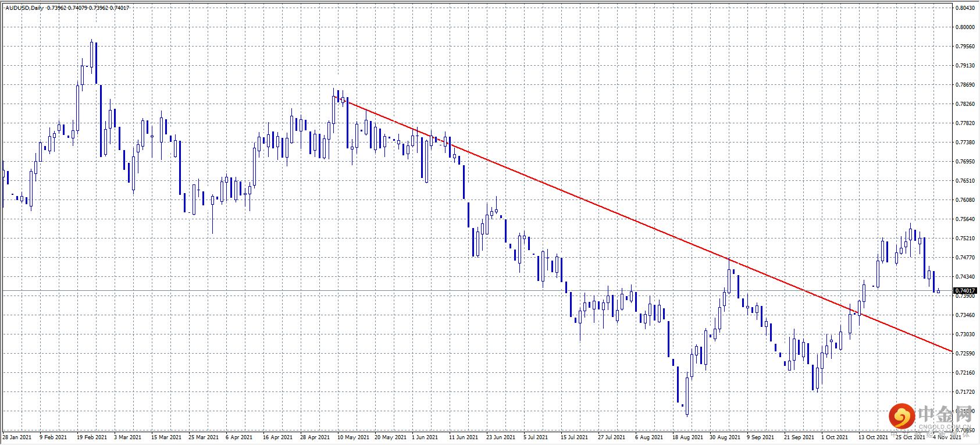Click the 1 Oct 2021 date label
Viewport: 980px width, 445px height.
coord(835,437)
